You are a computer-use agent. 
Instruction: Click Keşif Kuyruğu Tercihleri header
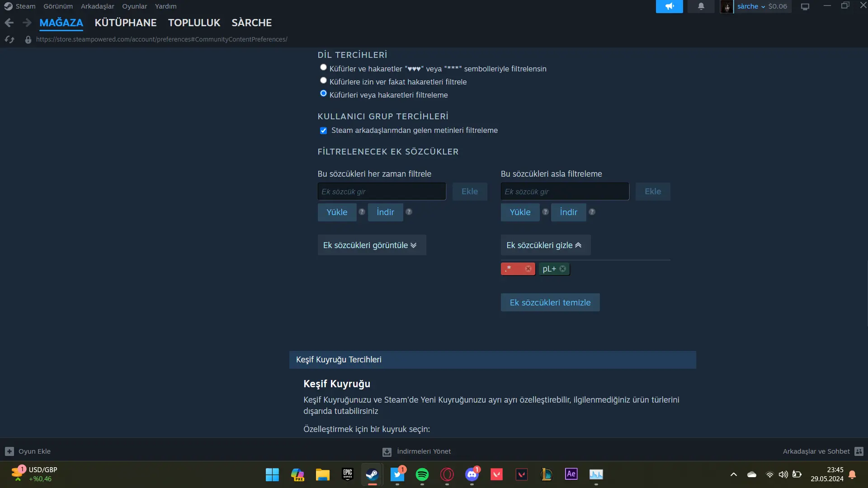492,360
